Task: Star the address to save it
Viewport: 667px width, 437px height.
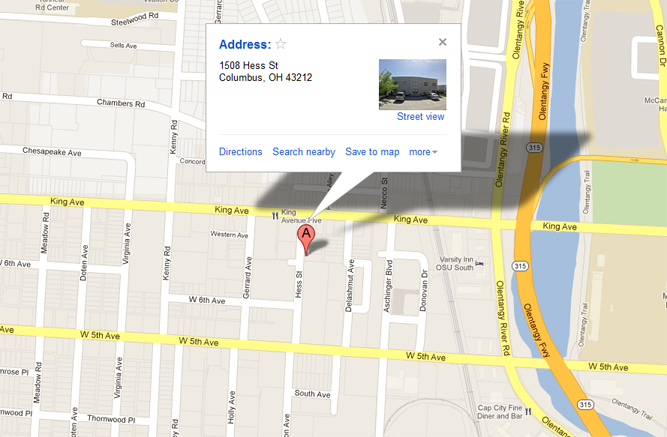Action: pos(281,44)
